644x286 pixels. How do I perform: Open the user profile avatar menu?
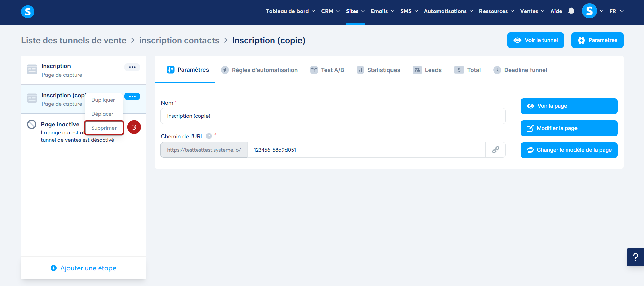coord(589,11)
